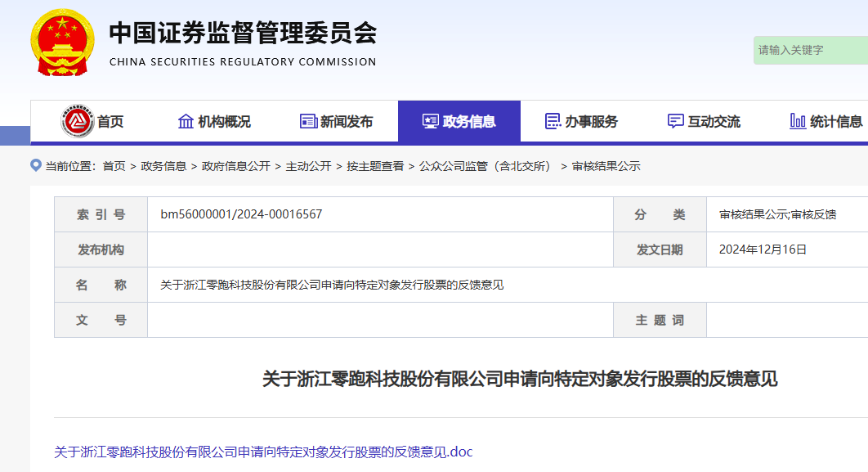Click the 名称 row document title text
The height and width of the screenshot is (472, 868).
tap(332, 285)
